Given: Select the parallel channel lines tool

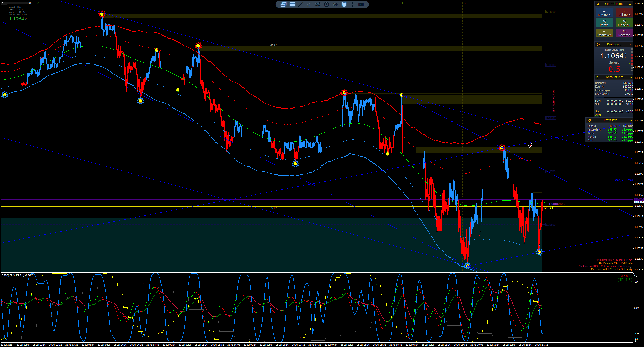Looking at the screenshot, I should pos(309,4).
